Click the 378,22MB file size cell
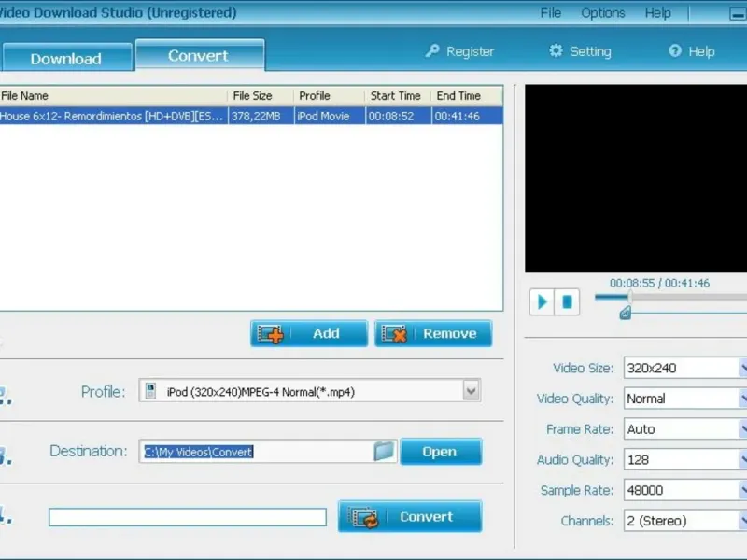This screenshot has width=747, height=560. point(261,116)
